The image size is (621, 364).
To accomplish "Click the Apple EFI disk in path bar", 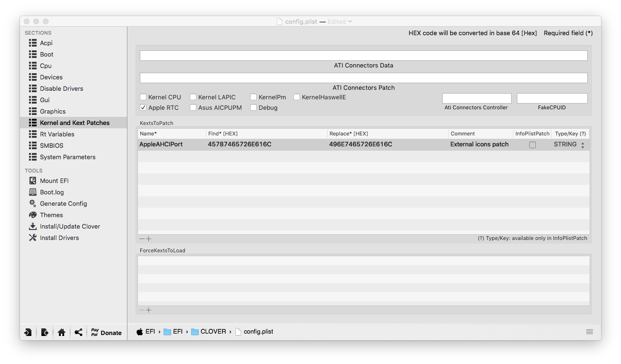I will click(146, 332).
